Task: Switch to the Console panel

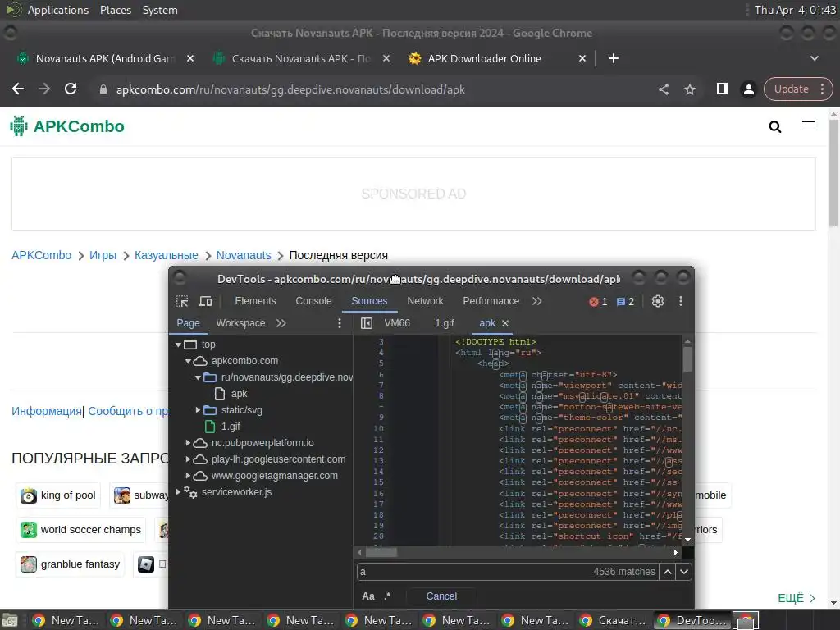Action: click(313, 301)
